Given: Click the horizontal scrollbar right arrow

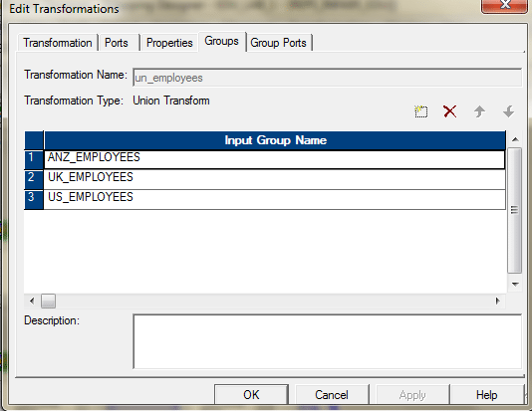Looking at the screenshot, I should (x=498, y=301).
